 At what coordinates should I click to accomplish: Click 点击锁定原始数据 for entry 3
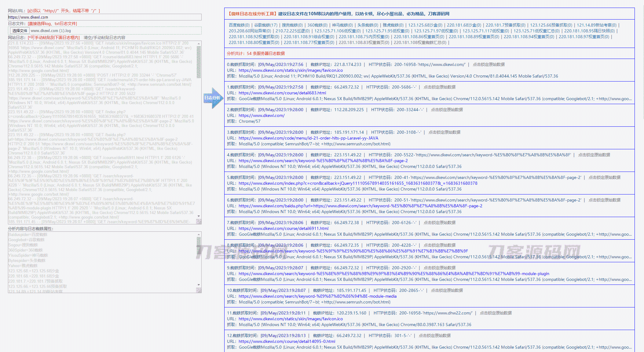[444, 132]
